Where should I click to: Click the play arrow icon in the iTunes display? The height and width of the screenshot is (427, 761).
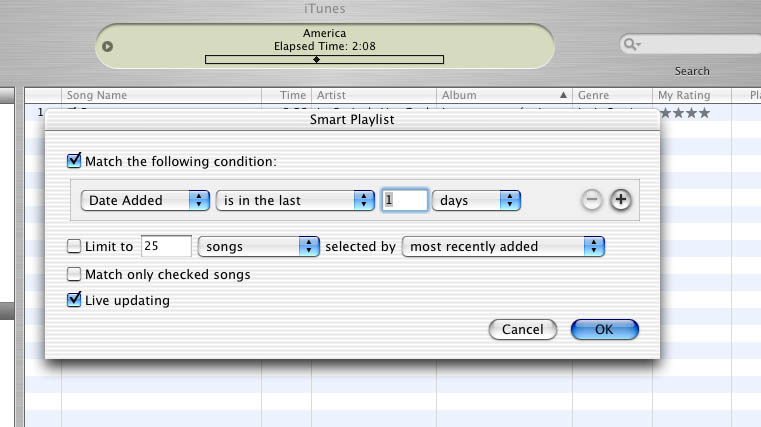click(108, 47)
